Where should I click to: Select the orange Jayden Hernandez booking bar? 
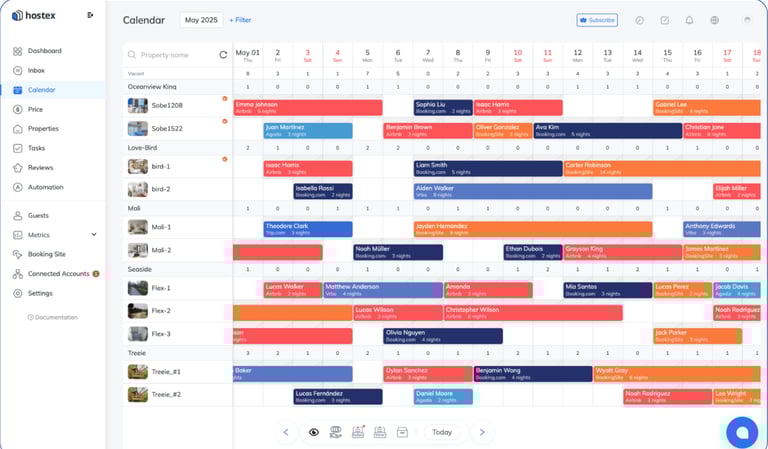[533, 229]
